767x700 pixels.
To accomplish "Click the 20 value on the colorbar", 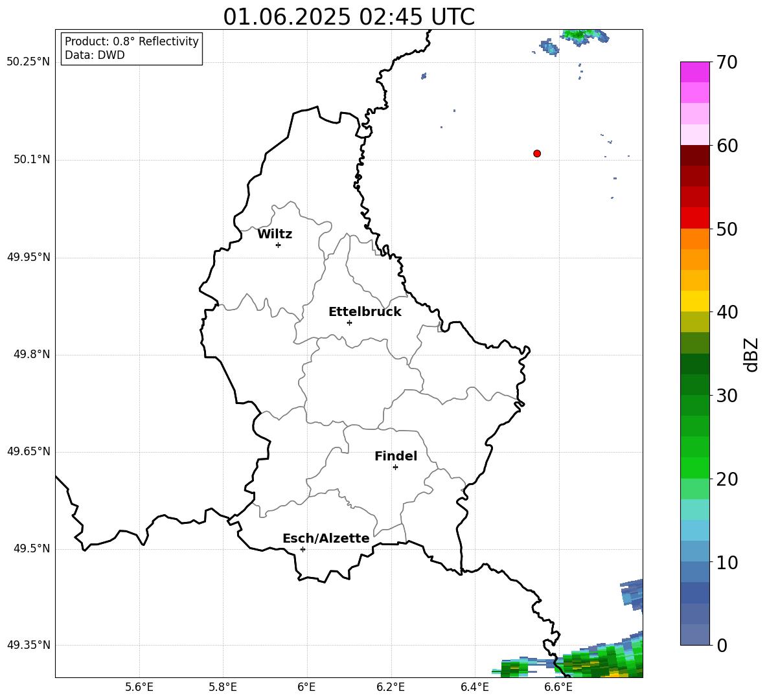I will coord(727,479).
